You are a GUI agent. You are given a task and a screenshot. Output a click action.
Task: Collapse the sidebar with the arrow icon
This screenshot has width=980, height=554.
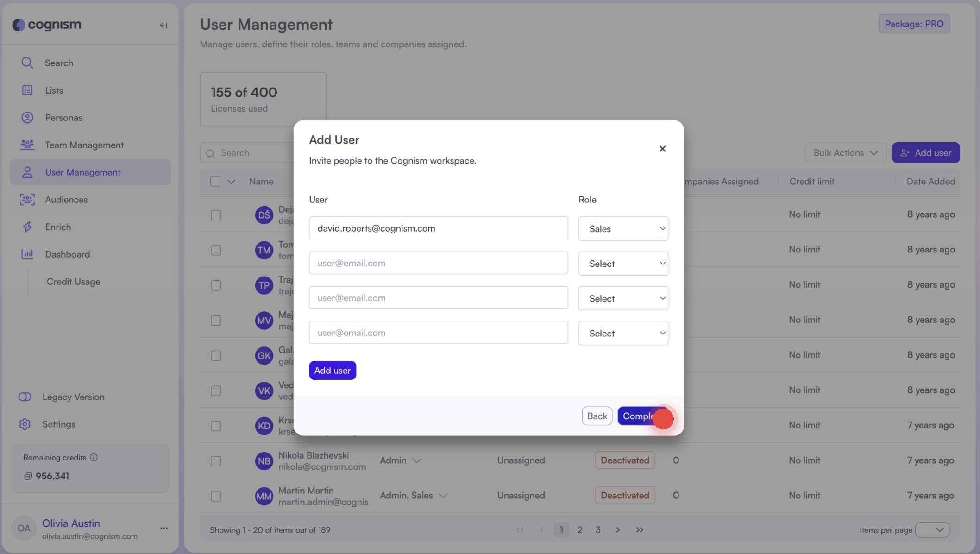(x=163, y=25)
